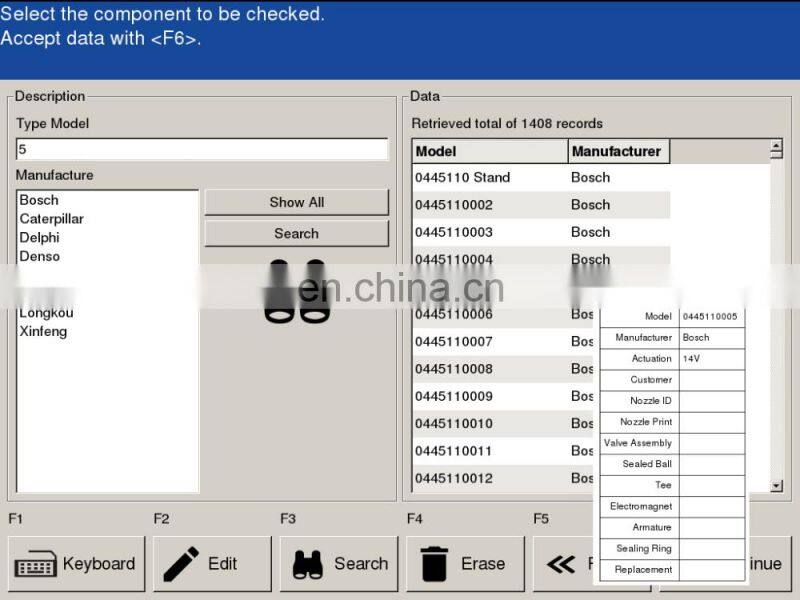Select Bosch in the Manufacture list

pyautogui.click(x=39, y=200)
